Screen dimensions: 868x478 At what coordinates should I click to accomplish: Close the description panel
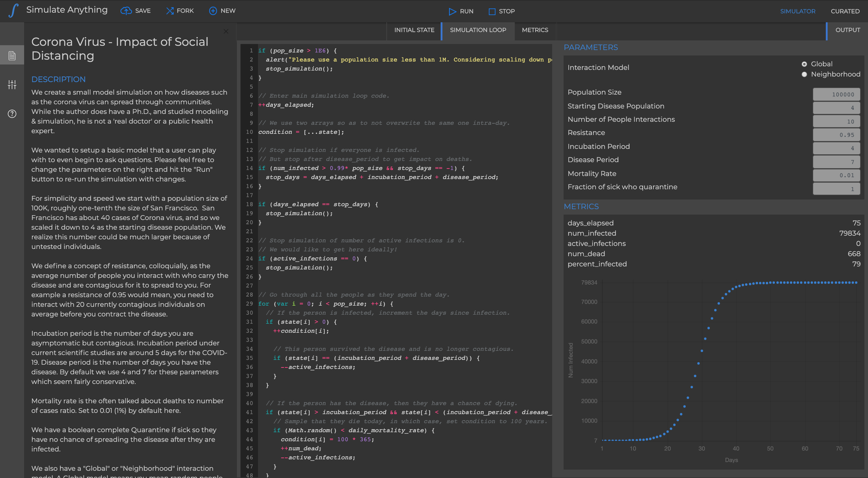pos(226,32)
